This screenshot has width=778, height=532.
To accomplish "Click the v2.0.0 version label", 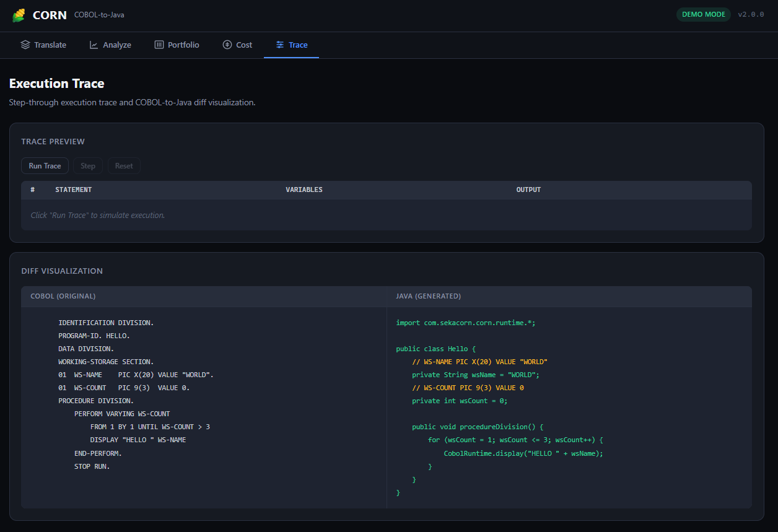I will [751, 15].
